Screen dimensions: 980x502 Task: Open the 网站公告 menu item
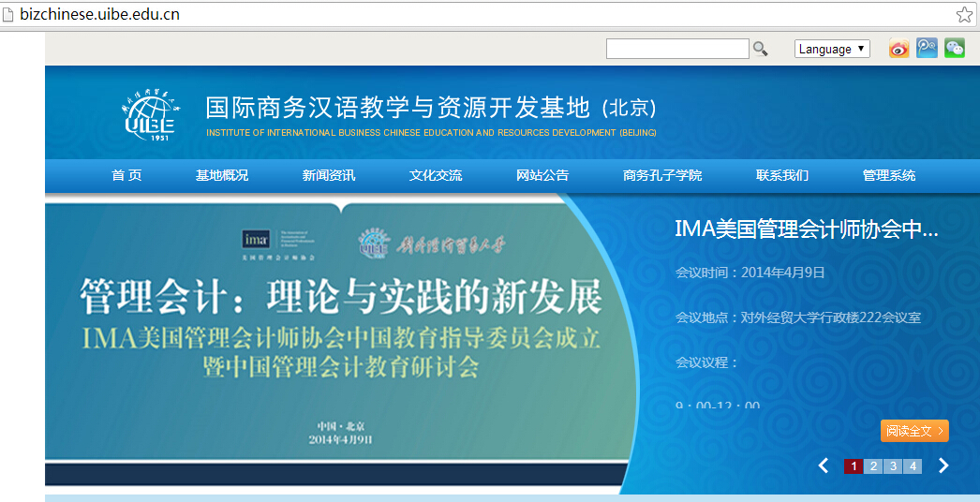tap(542, 176)
